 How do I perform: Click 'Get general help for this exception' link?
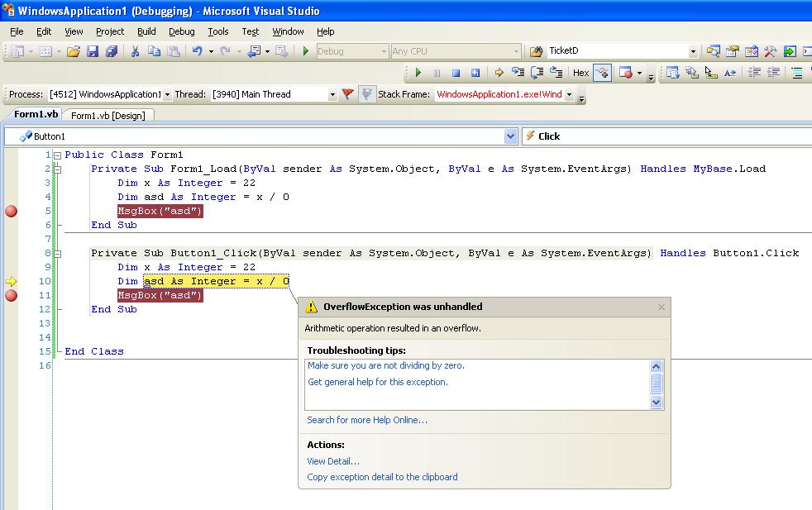[378, 382]
